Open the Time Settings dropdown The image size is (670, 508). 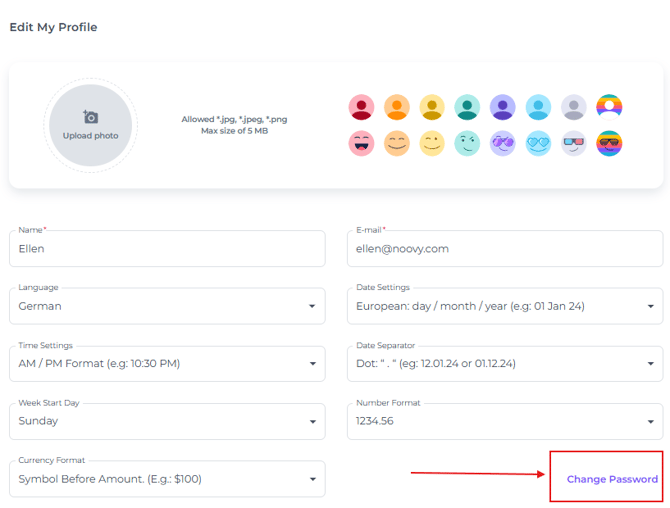(167, 364)
